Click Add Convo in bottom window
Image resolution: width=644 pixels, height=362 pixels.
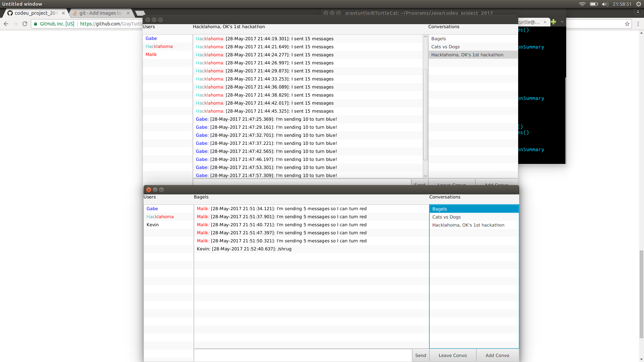[x=497, y=355]
